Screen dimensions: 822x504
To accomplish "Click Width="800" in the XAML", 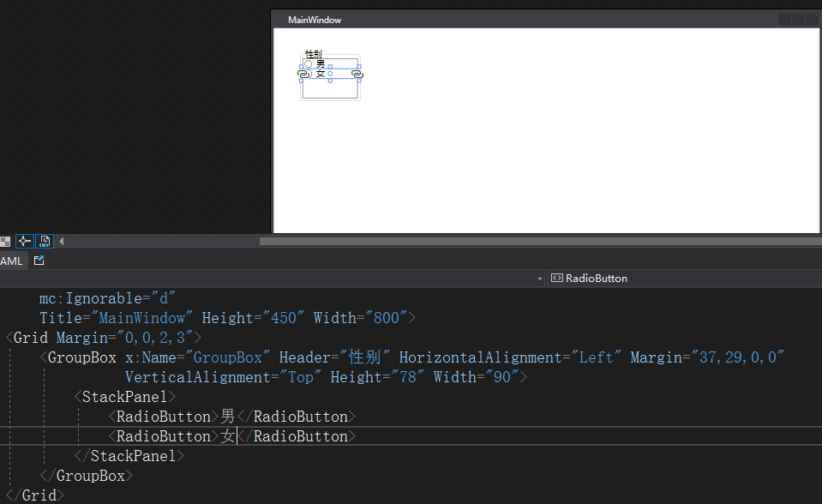I will pyautogui.click(x=361, y=318).
